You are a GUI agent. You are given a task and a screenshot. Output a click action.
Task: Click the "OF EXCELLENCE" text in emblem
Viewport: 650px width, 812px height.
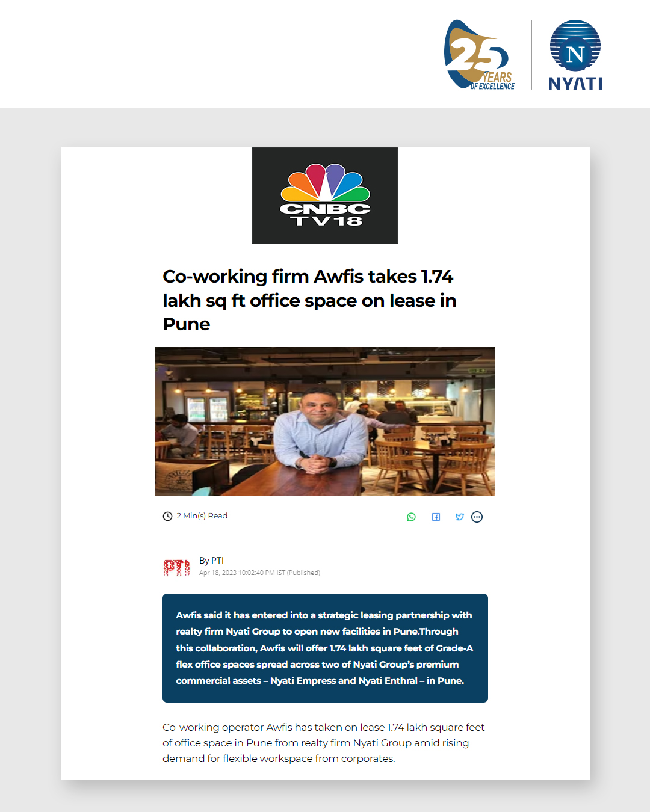492,87
